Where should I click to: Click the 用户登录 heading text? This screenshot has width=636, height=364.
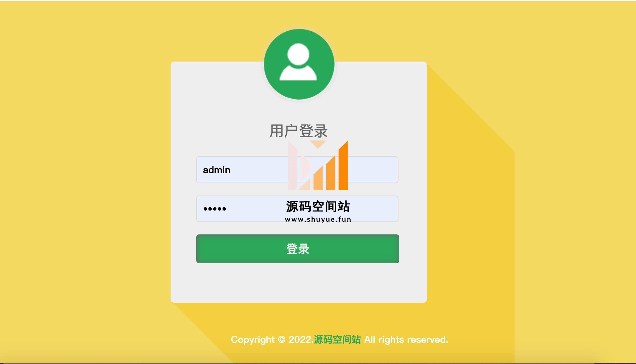coord(299,131)
